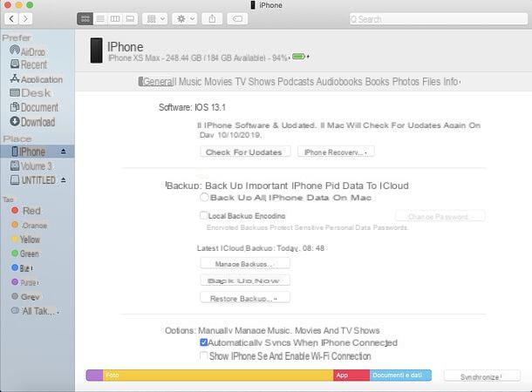Switch to column view
The width and height of the screenshot is (532, 392).
pos(115,18)
